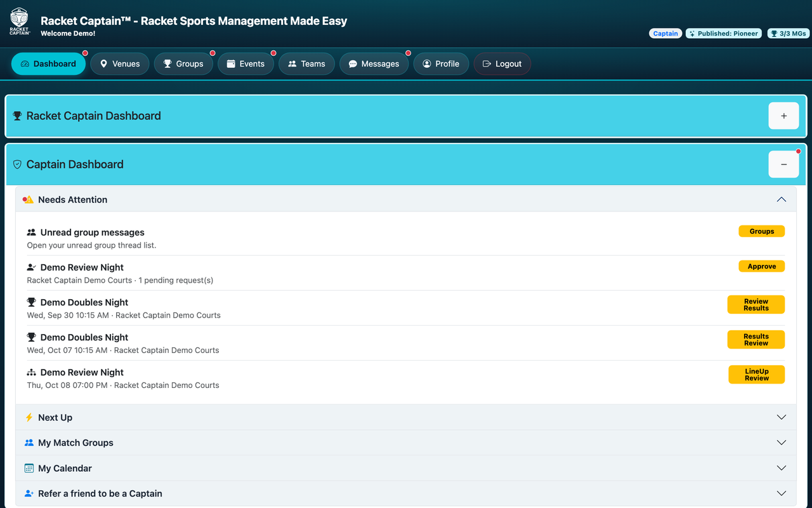View the Messages tab
Image resolution: width=812 pixels, height=508 pixels.
pos(374,63)
